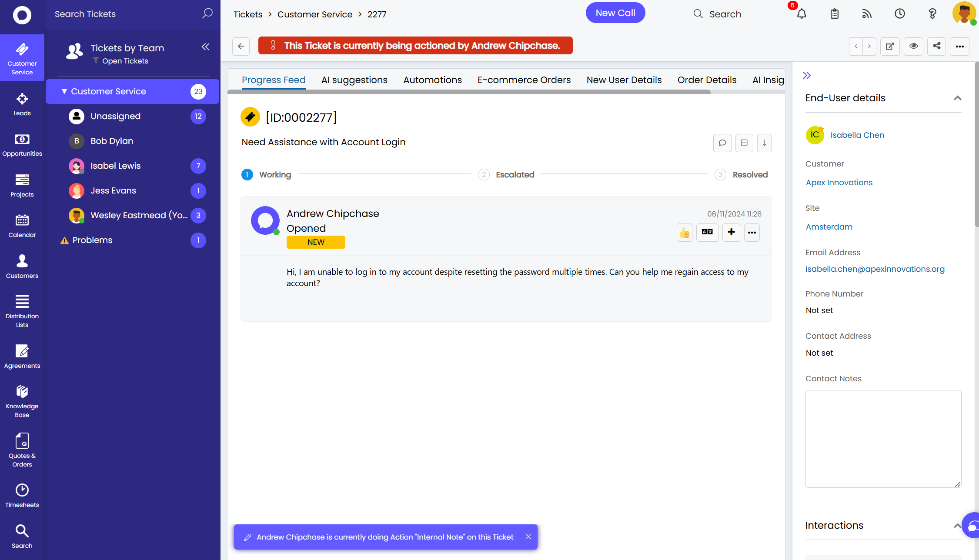
Task: Click the translate icon on the Opened action
Action: (x=707, y=233)
